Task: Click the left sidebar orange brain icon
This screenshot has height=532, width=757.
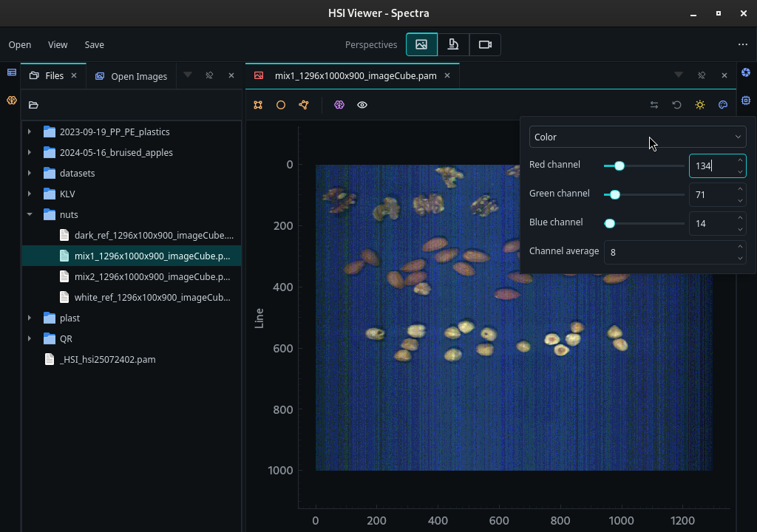Action: 12,100
